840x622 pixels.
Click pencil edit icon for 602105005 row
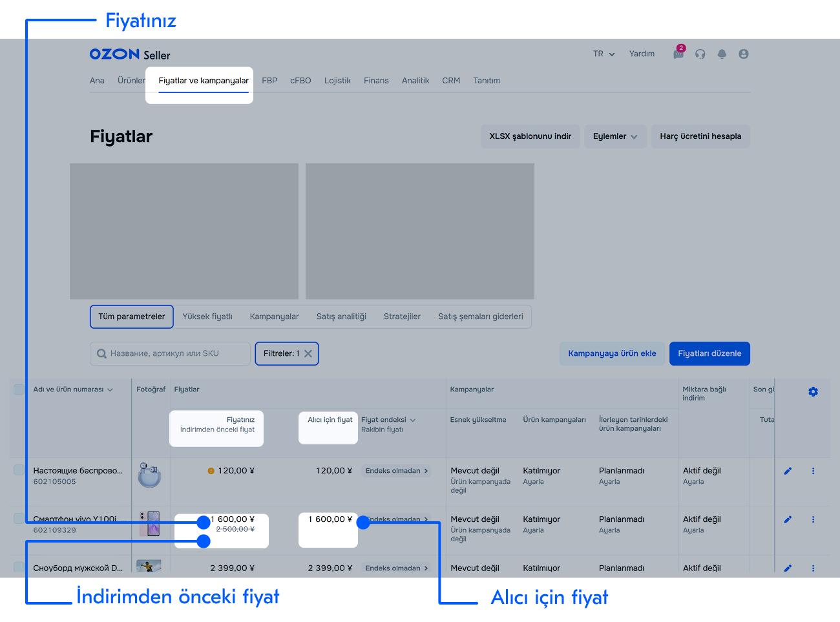pyautogui.click(x=788, y=471)
